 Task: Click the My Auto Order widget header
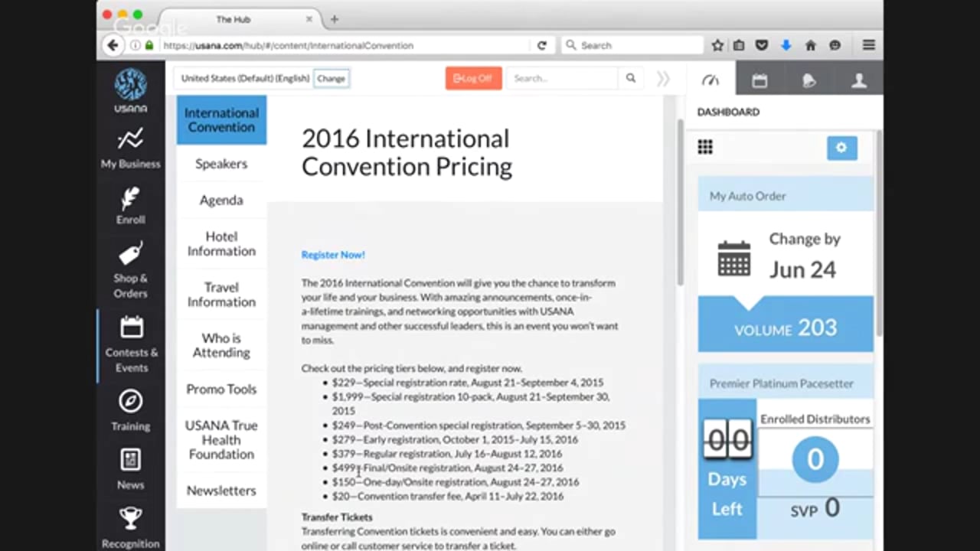click(786, 196)
